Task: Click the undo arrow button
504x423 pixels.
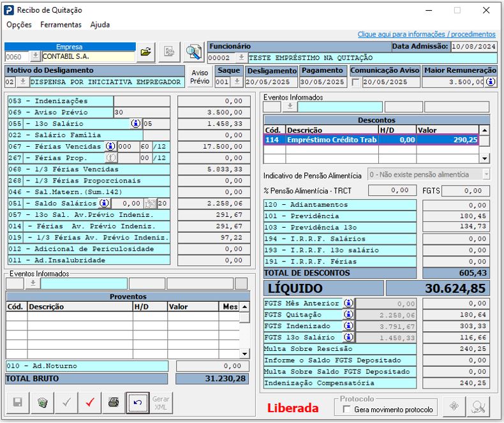Action: click(x=138, y=403)
